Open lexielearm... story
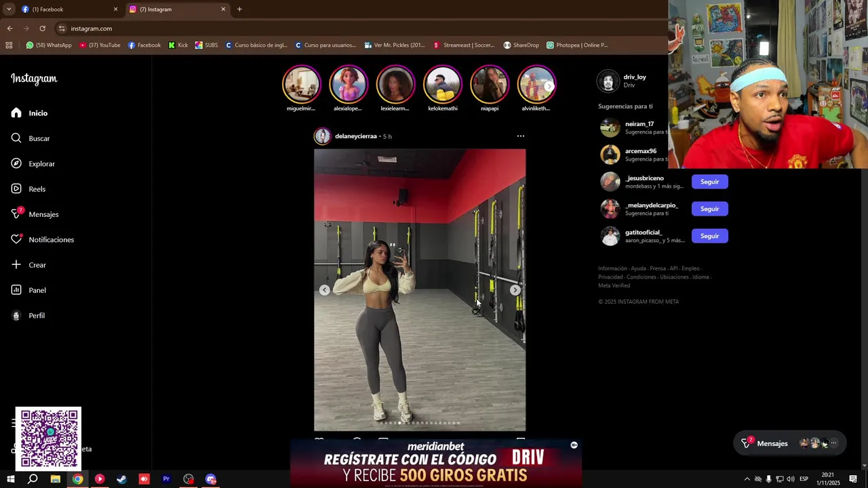 coord(395,89)
